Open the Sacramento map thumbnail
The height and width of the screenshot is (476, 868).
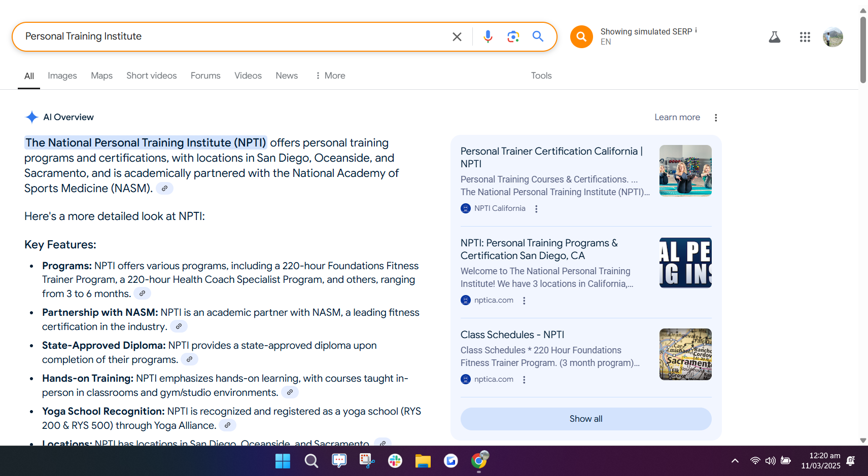coord(685,354)
